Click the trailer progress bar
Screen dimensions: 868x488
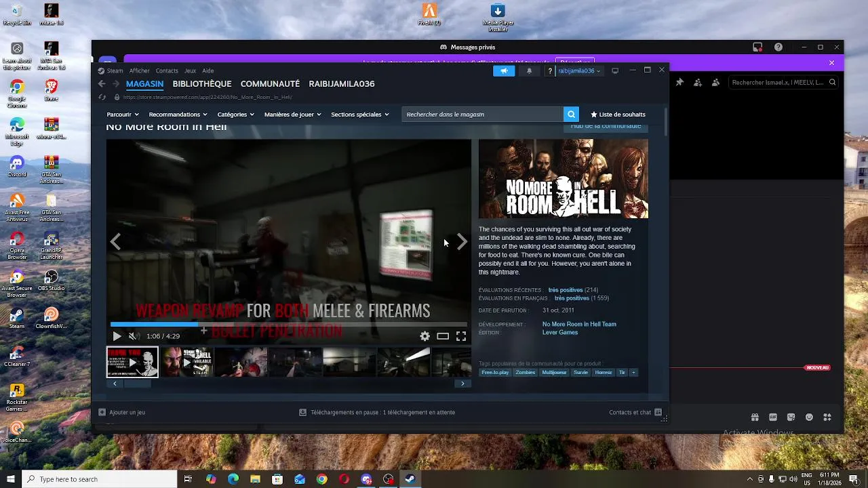point(289,325)
